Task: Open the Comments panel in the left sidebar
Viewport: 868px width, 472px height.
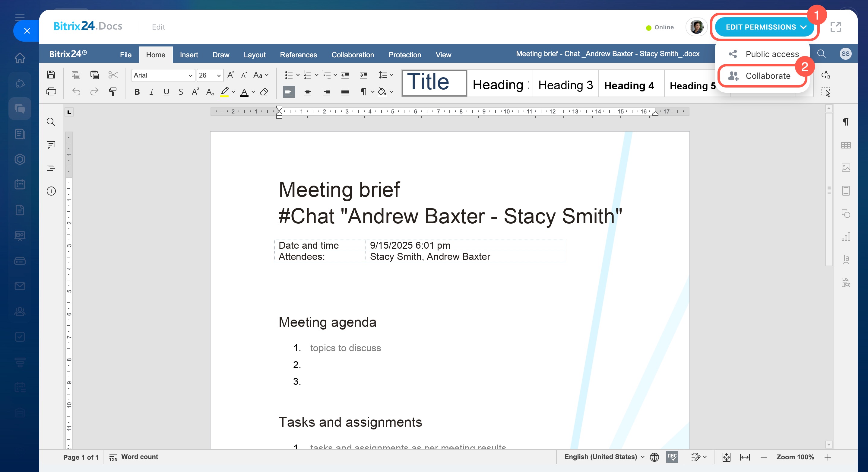Action: (51, 145)
